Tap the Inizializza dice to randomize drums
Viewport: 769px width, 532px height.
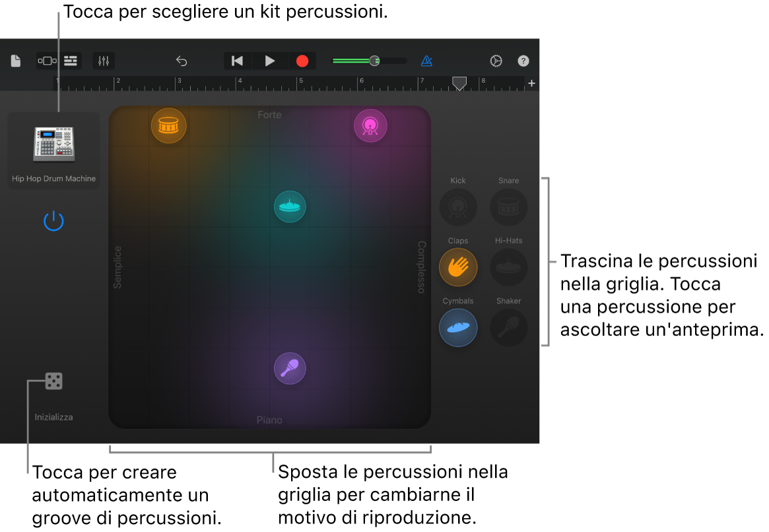tap(53, 381)
